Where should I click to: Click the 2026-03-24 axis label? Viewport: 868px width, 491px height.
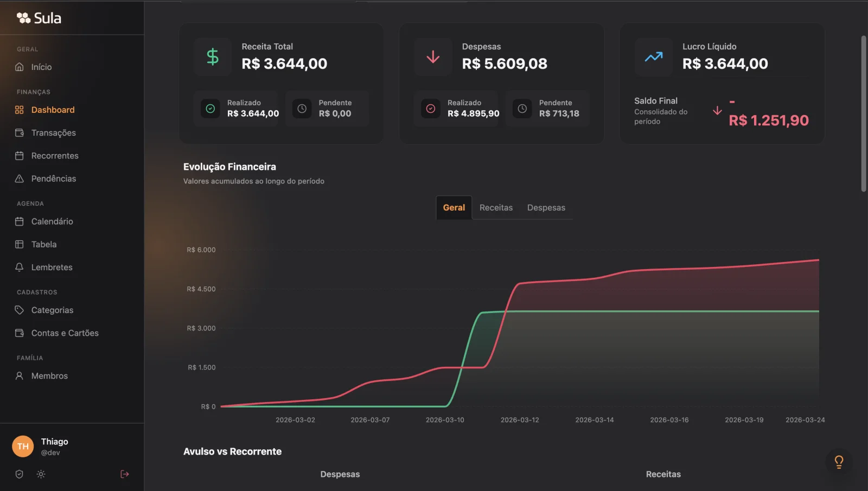(x=805, y=420)
